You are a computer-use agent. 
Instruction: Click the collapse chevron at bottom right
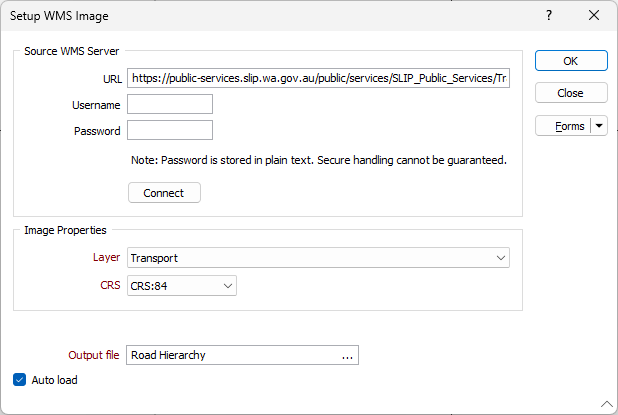click(x=606, y=404)
